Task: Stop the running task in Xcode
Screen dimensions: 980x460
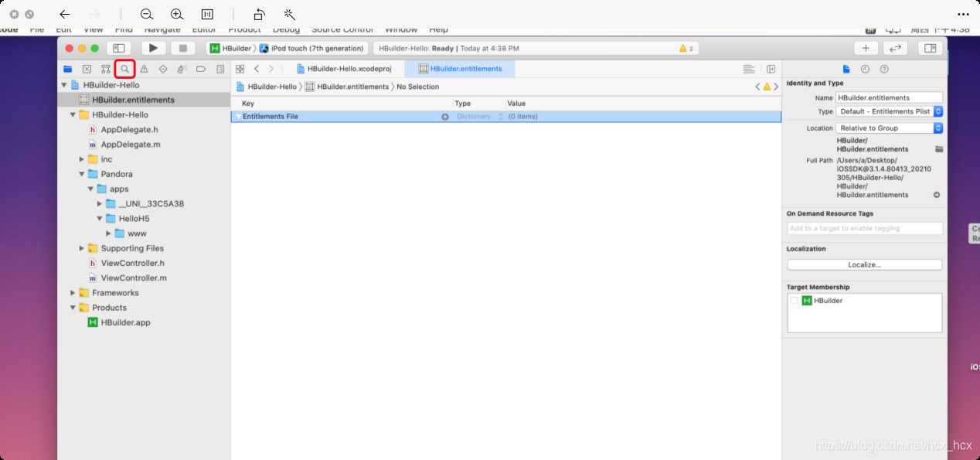Action: pyautogui.click(x=183, y=48)
